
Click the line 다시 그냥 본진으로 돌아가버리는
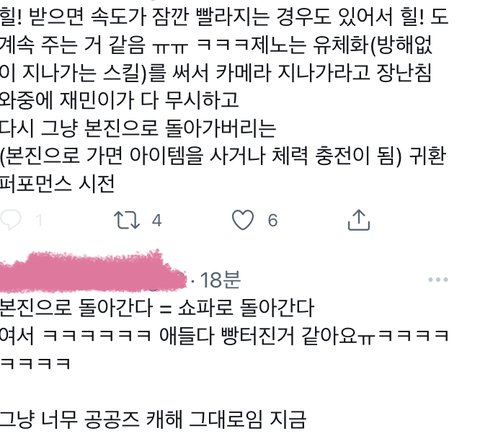point(138,128)
